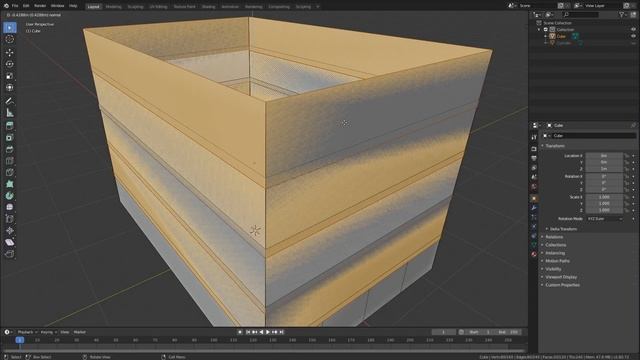Play the animation forward
The image size is (640, 360).
coord(268,332)
